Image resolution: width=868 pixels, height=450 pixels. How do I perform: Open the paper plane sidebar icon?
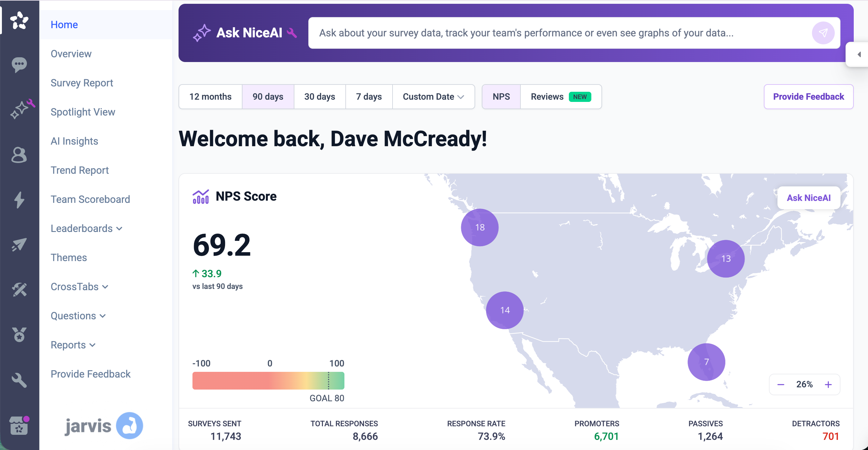click(19, 245)
